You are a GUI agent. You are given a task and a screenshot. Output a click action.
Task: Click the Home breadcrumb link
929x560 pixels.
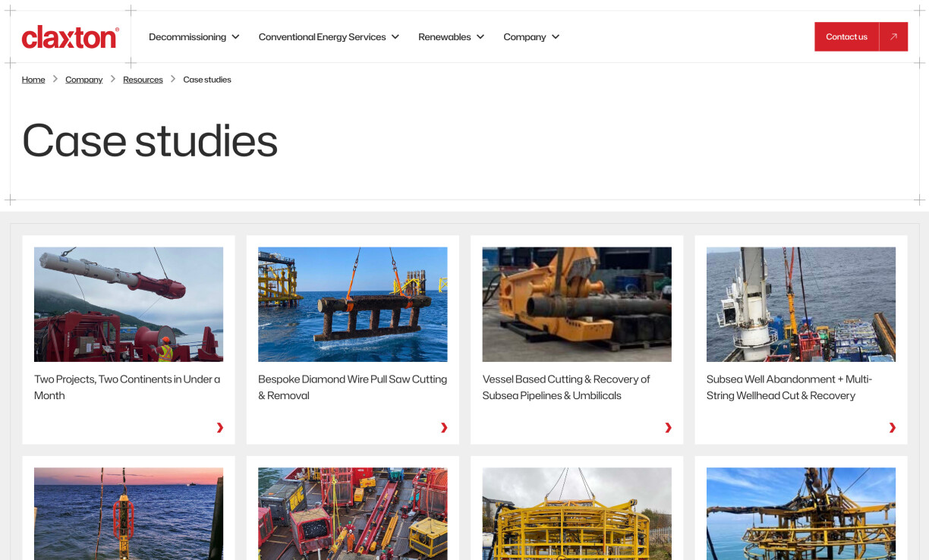coord(33,79)
